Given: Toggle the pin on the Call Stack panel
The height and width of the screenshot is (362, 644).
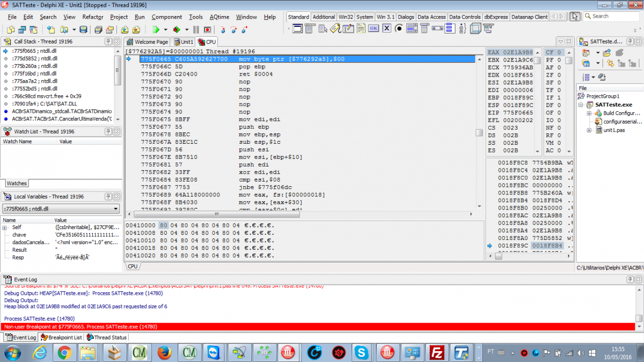Looking at the screenshot, I should click(x=108, y=41).
